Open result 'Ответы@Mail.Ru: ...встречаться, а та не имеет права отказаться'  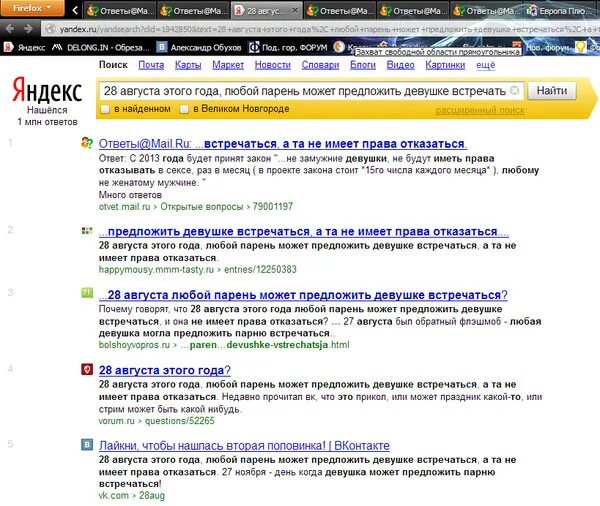click(283, 144)
